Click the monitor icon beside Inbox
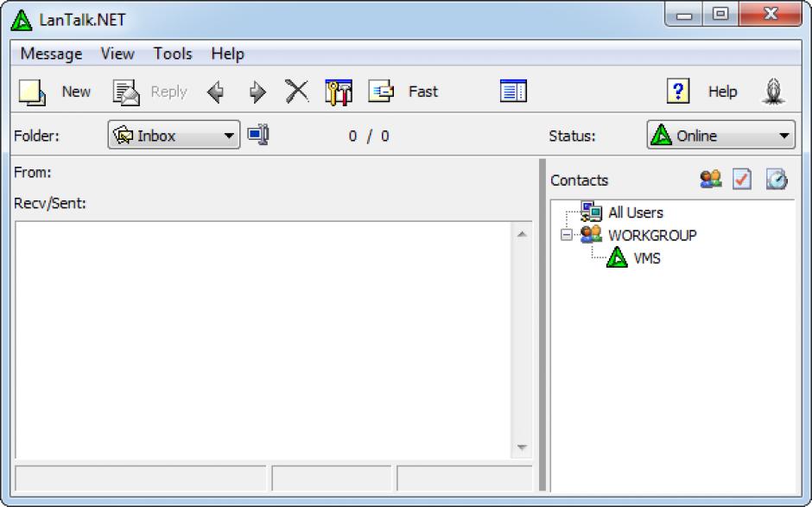Screen dimensions: 812x507 (x=258, y=135)
